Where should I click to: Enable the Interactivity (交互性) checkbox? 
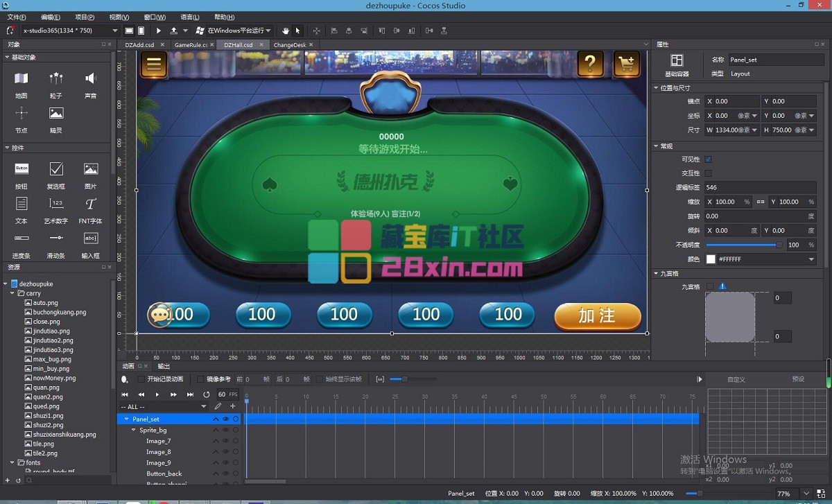(708, 173)
